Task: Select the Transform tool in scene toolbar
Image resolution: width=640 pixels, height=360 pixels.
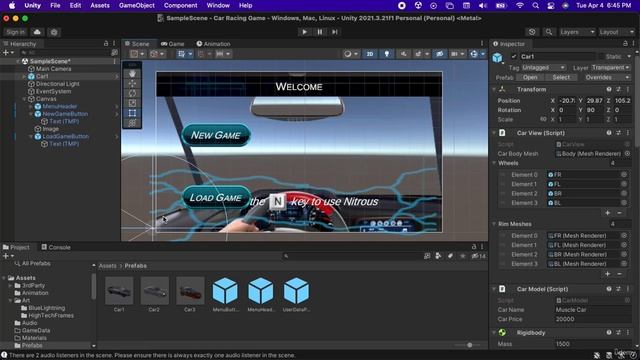Action: coord(132,123)
